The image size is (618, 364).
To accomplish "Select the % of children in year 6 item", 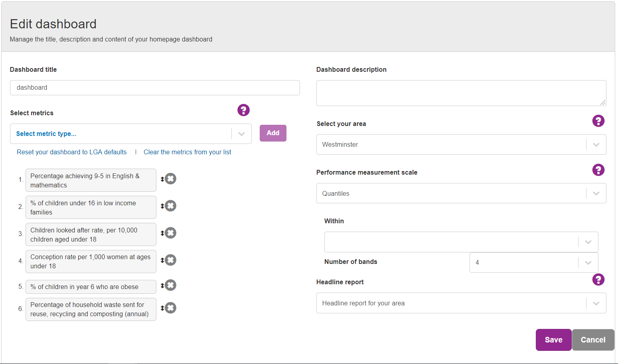I will tap(91, 287).
